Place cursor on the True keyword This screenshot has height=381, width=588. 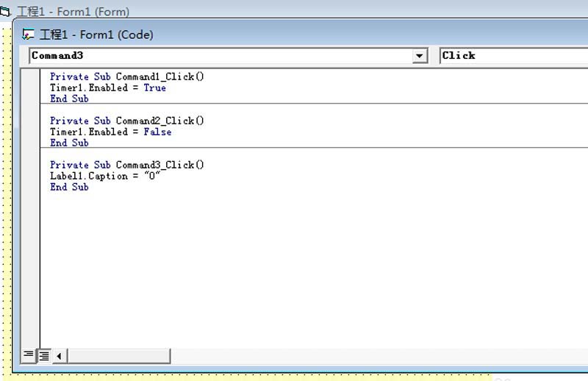coord(154,88)
